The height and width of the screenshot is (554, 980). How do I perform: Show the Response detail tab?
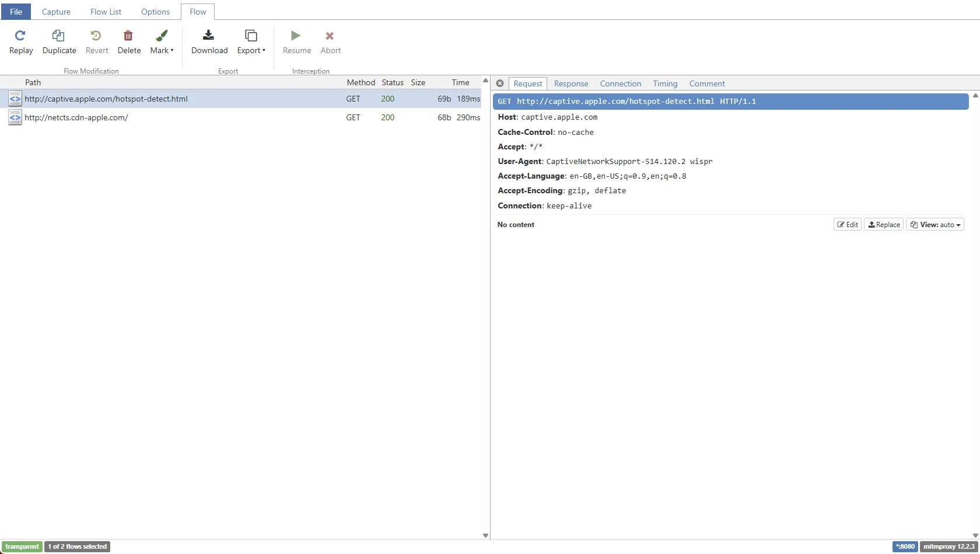tap(571, 83)
